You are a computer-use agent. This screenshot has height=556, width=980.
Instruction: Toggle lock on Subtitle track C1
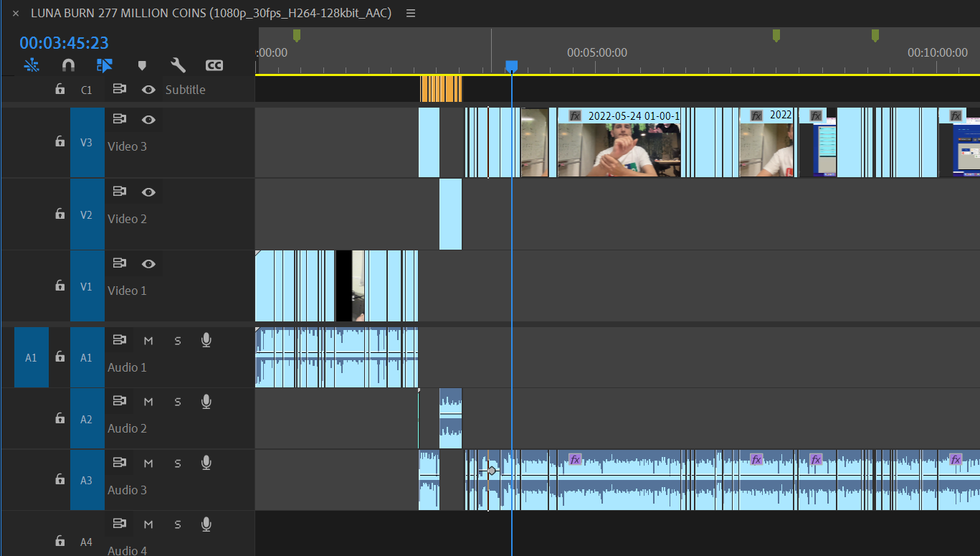coord(60,90)
